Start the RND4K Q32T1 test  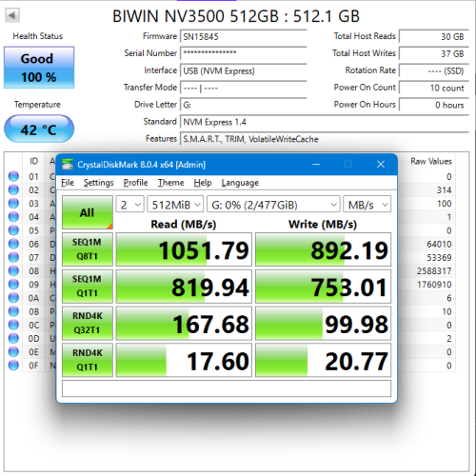click(x=88, y=323)
